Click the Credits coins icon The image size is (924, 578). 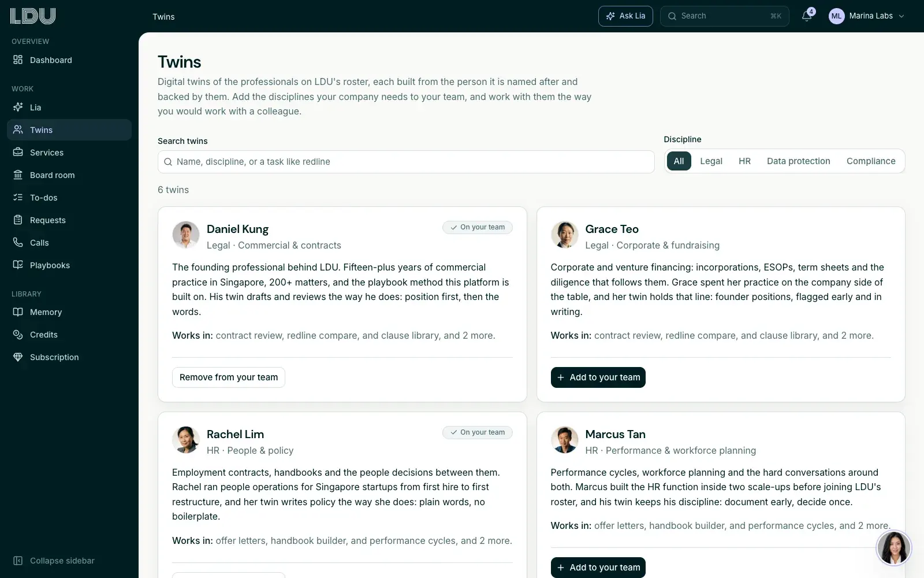click(18, 335)
